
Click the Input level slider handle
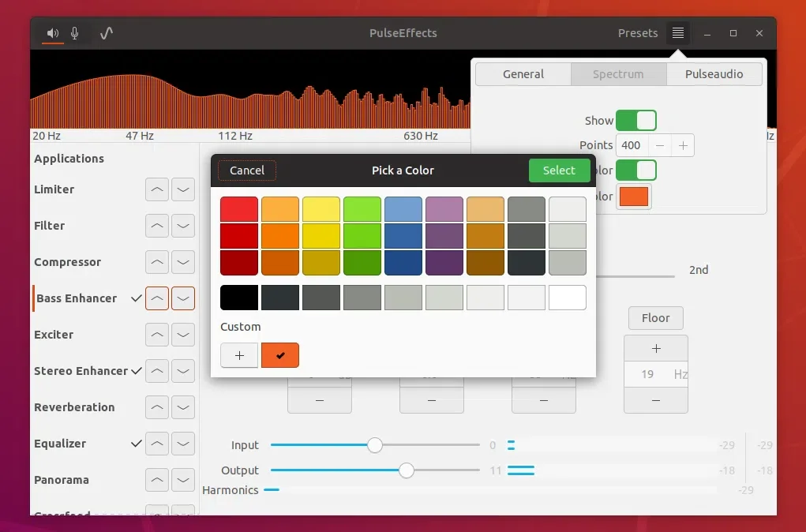[375, 445]
